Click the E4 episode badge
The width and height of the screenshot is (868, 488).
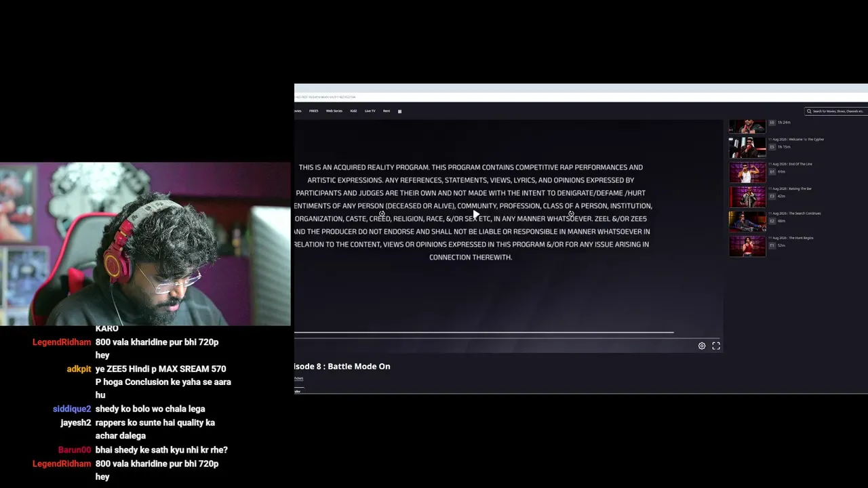coord(772,171)
